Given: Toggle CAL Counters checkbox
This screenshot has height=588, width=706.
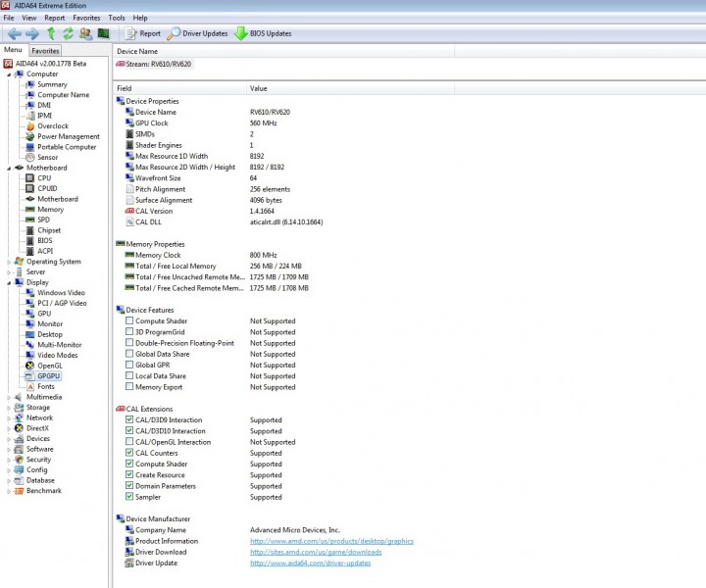Looking at the screenshot, I should pyautogui.click(x=129, y=453).
